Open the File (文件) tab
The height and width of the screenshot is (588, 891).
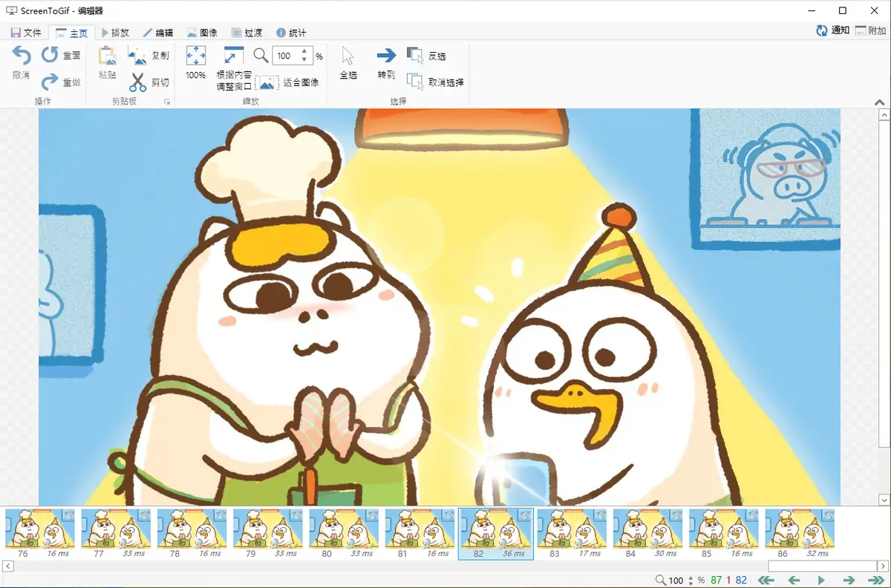[25, 33]
